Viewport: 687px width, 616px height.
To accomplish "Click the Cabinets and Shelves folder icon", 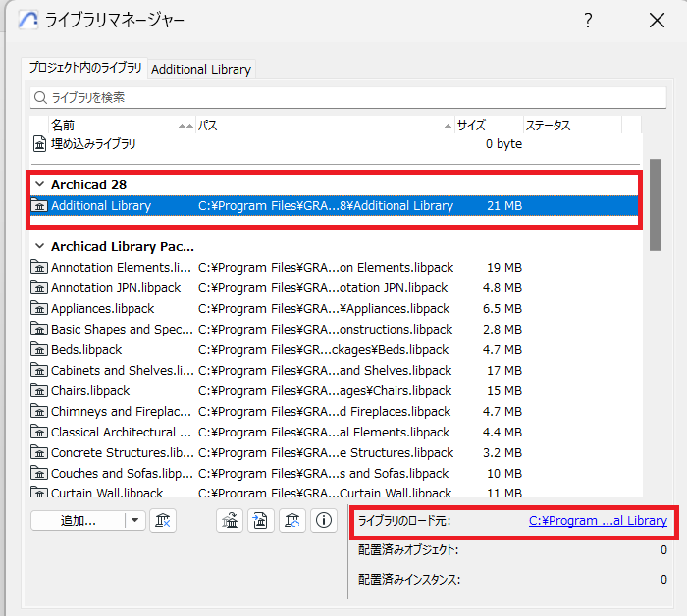I will click(39, 370).
